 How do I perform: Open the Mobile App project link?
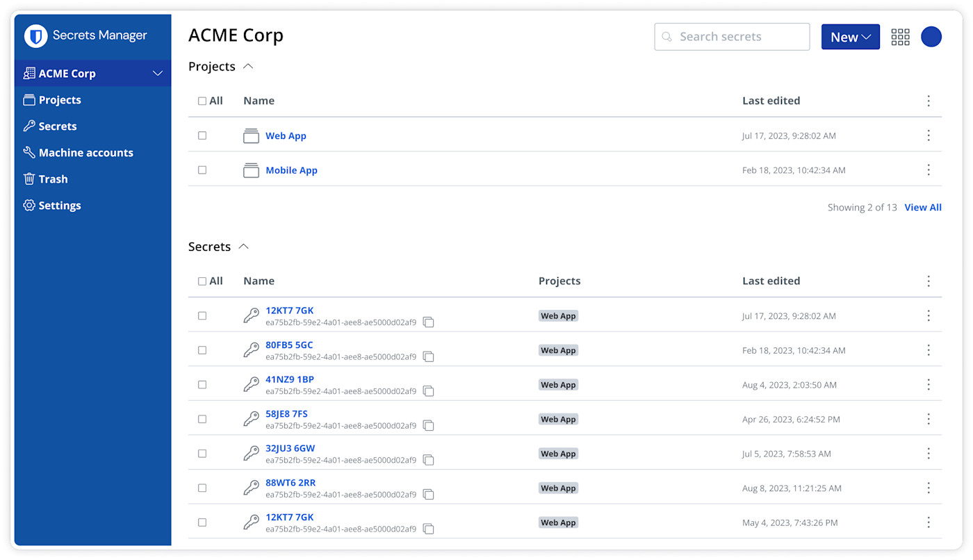coord(291,170)
